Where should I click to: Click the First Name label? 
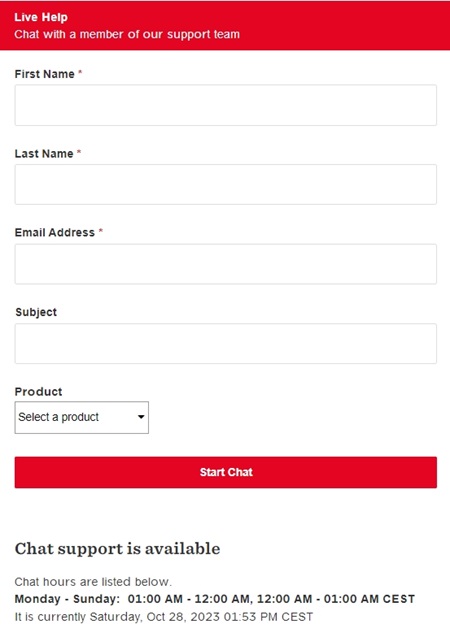(x=45, y=74)
